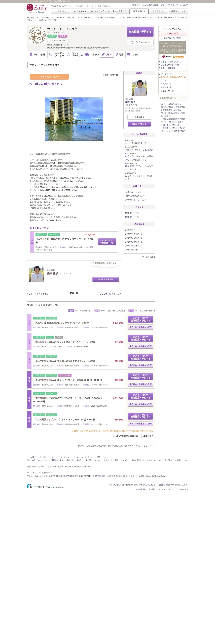Click the もっと見る chevron icon
215x644 pixels.
point(143,257)
